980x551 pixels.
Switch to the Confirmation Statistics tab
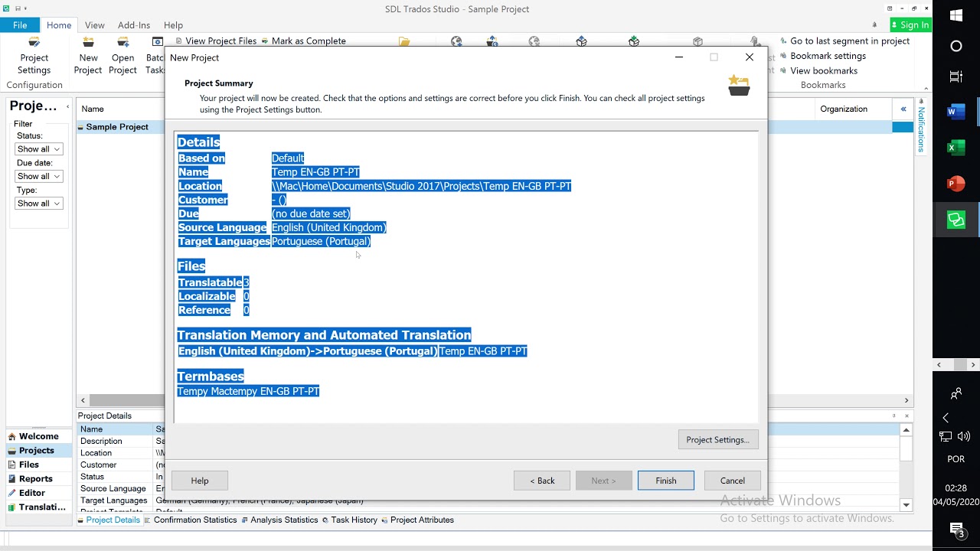[191, 520]
